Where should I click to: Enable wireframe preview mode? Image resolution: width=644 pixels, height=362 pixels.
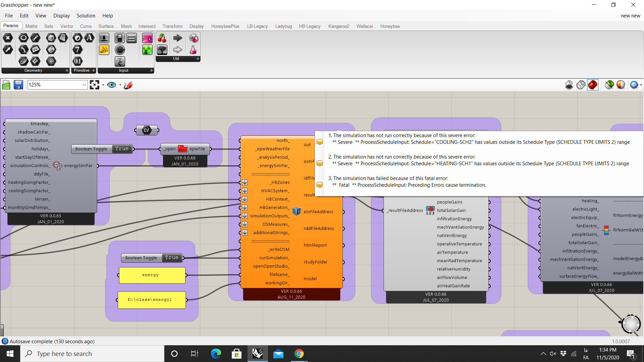tap(581, 85)
